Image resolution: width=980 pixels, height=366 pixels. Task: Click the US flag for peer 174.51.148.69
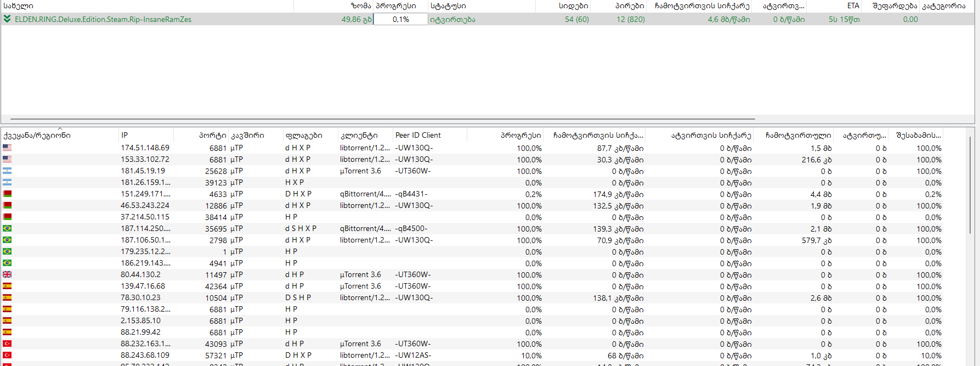pos(7,148)
